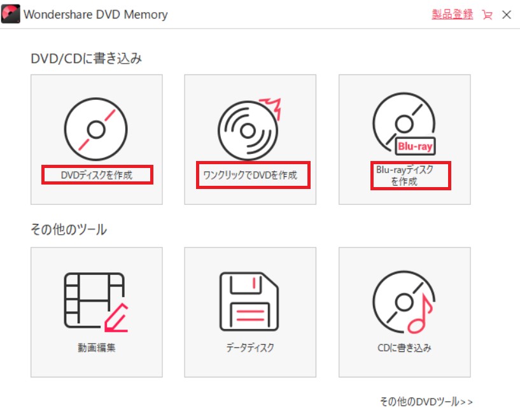520x420 pixels.
Task: Expand 'その他のDVDツール>>' link
Action: coord(426,402)
